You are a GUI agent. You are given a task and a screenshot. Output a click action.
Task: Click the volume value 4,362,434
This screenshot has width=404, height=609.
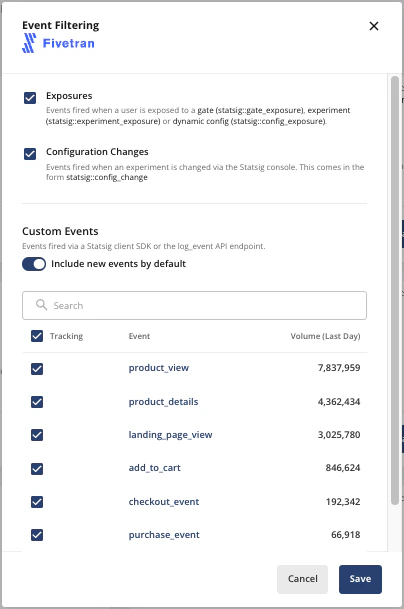point(339,402)
